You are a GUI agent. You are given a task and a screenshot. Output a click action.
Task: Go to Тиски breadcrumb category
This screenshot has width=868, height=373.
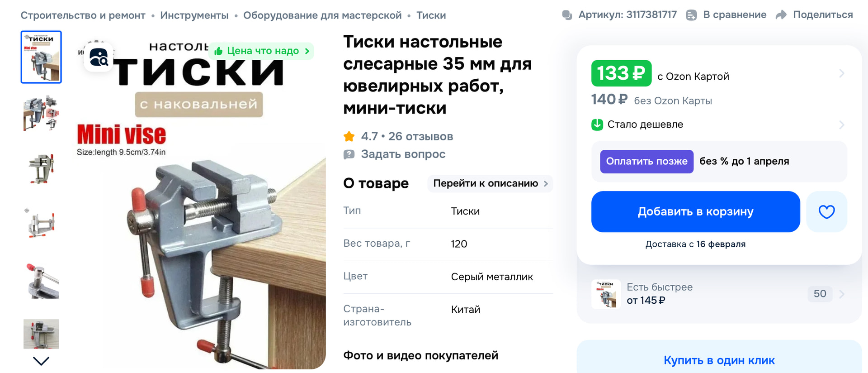pyautogui.click(x=431, y=15)
